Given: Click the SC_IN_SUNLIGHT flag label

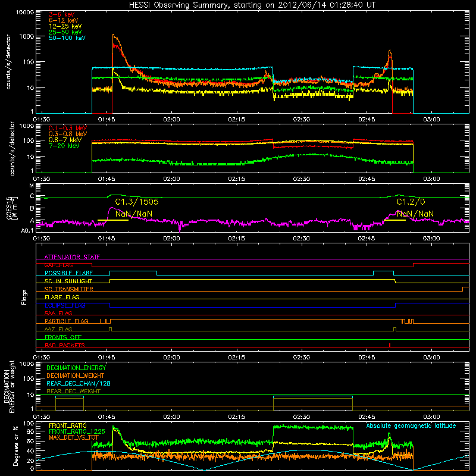Looking at the screenshot, I should 68,281.
